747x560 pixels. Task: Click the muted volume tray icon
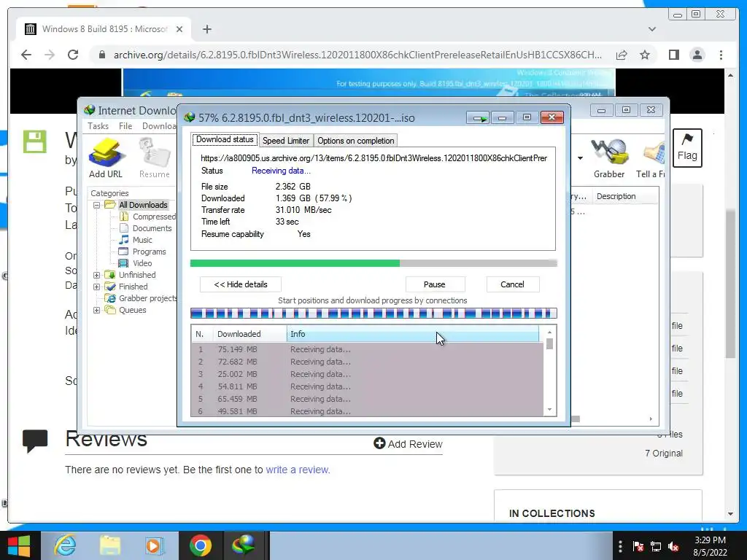click(673, 546)
